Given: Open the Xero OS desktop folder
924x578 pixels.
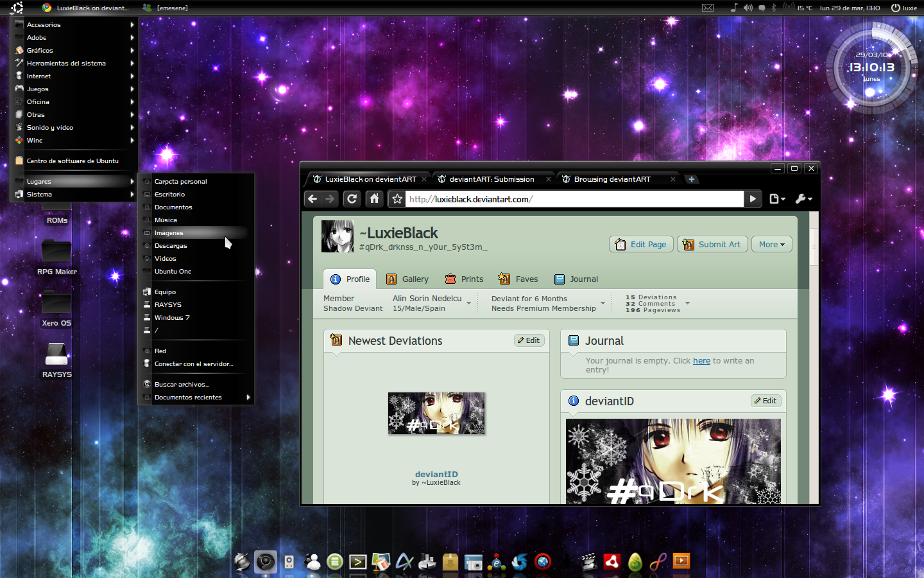Looking at the screenshot, I should click(x=56, y=308).
